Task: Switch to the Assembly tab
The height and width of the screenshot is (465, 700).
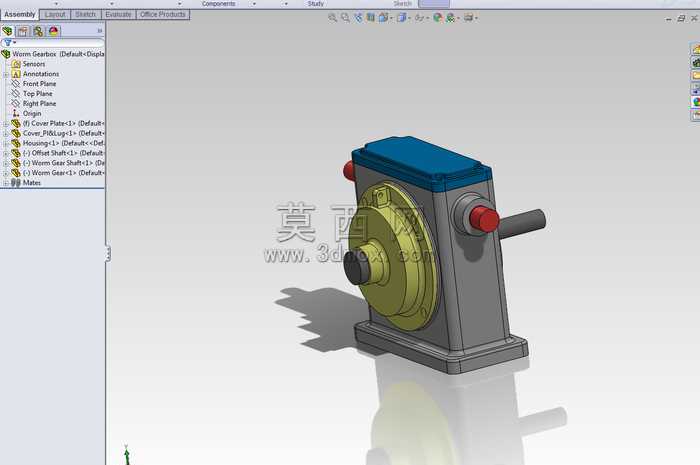Action: (20, 14)
